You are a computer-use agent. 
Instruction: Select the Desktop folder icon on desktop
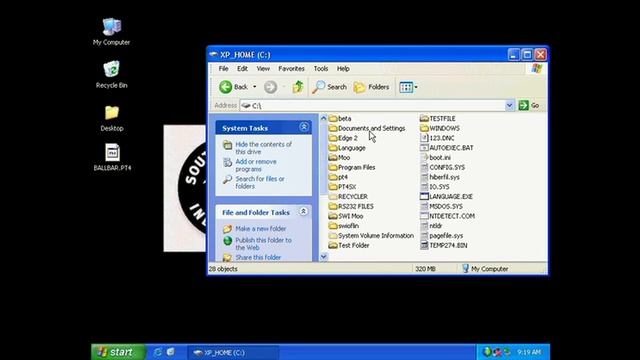tap(111, 118)
